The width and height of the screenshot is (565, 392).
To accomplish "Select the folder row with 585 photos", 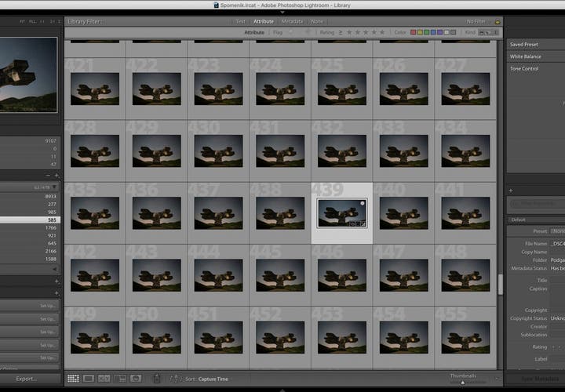I will click(30, 220).
